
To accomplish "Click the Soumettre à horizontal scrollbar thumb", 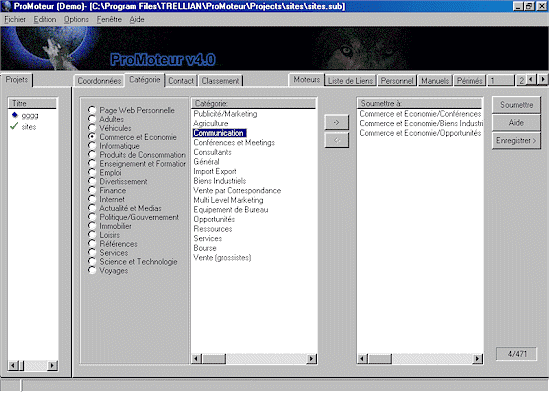I will click(x=380, y=359).
